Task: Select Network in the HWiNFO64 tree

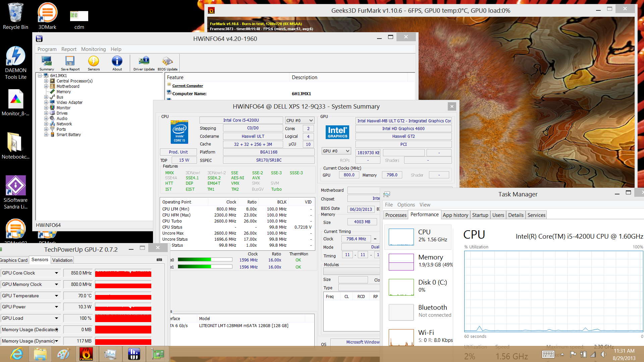Action: tap(64, 124)
